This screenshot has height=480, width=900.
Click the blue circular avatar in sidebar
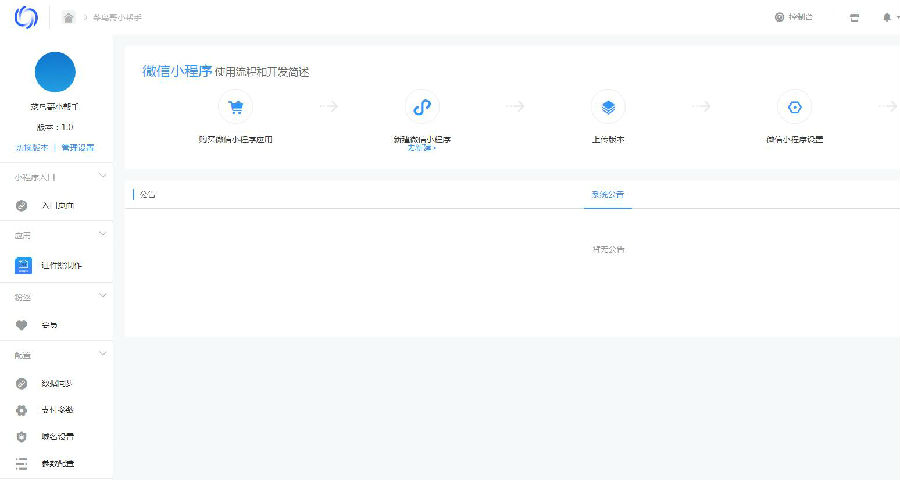55,72
